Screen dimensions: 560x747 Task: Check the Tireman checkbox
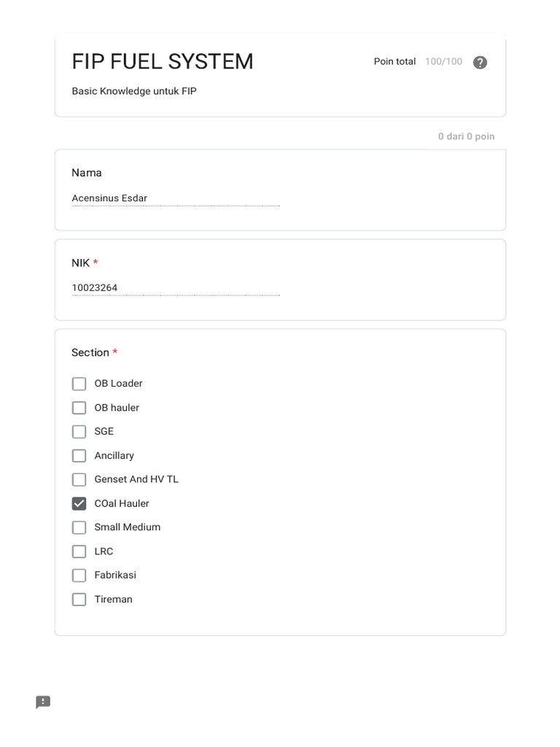(79, 600)
